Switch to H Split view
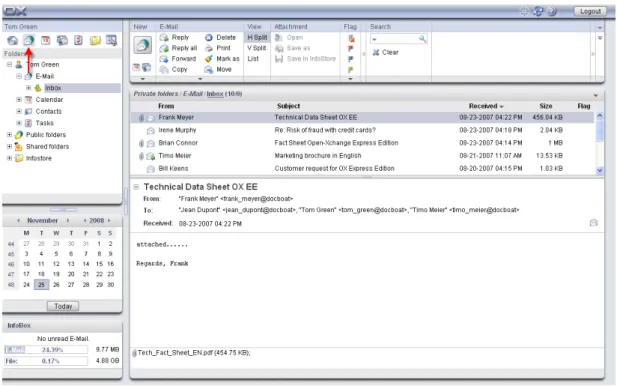This screenshot has width=617, height=386. (x=257, y=37)
